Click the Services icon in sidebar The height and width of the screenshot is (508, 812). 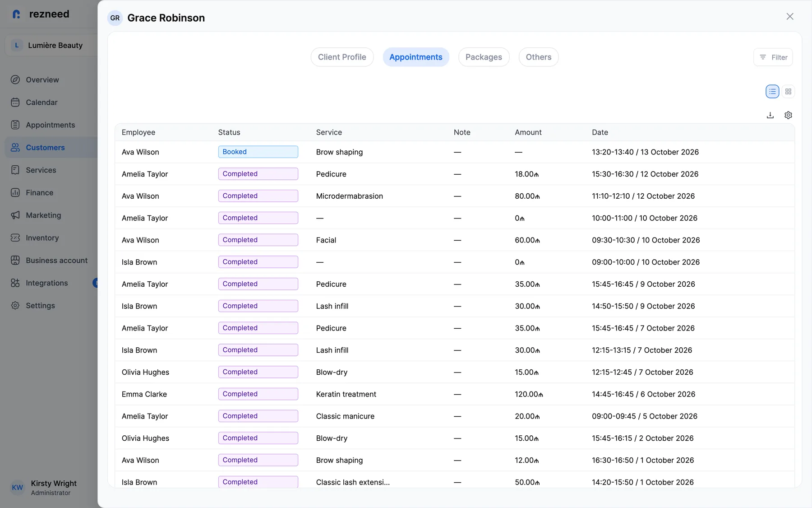click(x=15, y=170)
